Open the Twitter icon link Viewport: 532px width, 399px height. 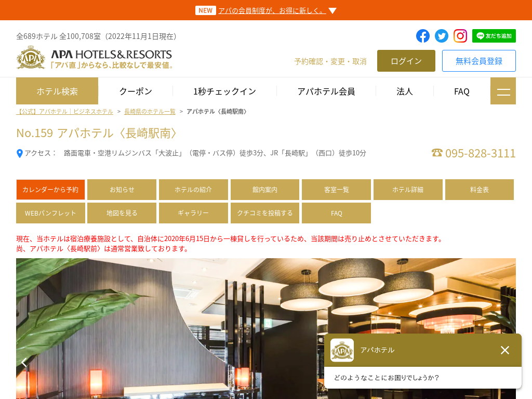point(442,36)
